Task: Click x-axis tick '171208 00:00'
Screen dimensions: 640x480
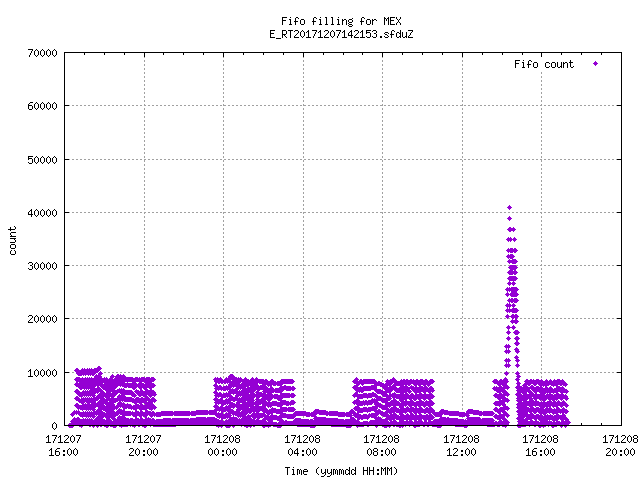Action: [222, 446]
